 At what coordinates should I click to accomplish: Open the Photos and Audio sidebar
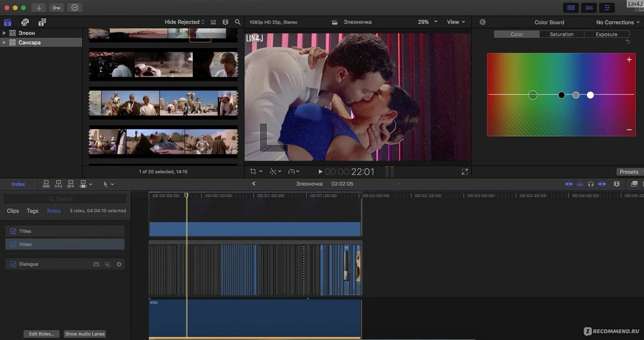pyautogui.click(x=25, y=22)
